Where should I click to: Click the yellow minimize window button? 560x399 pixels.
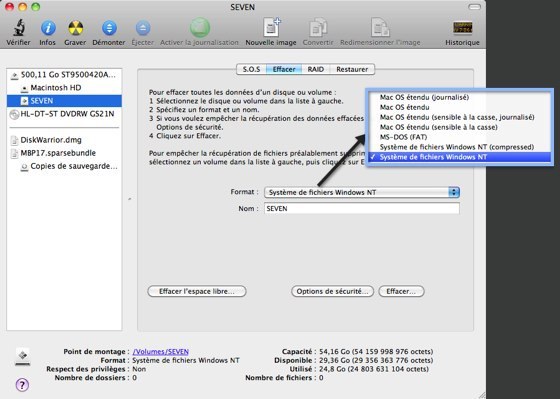[x=22, y=7]
